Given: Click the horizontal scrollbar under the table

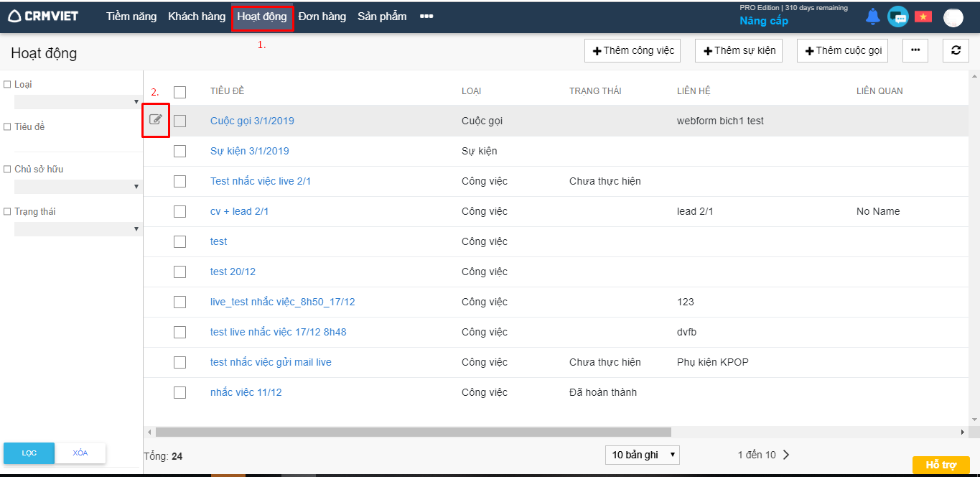Looking at the screenshot, I should 413,432.
